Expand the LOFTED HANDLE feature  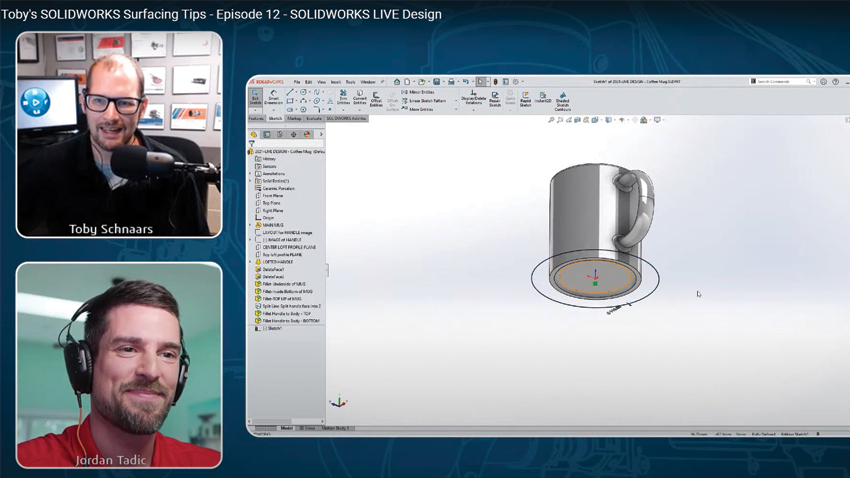coord(250,262)
